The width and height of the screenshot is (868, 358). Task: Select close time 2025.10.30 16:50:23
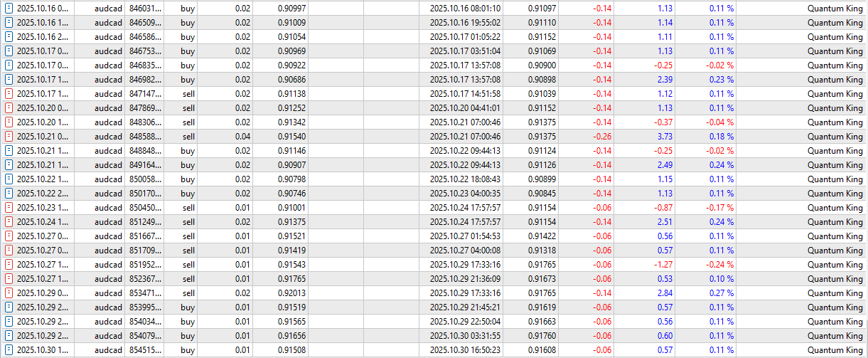466,350
